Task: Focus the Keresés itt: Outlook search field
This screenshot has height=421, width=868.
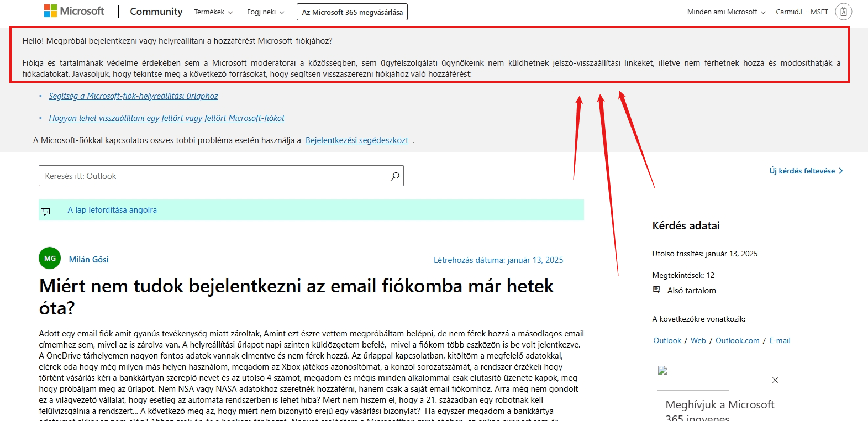Action: click(x=221, y=176)
